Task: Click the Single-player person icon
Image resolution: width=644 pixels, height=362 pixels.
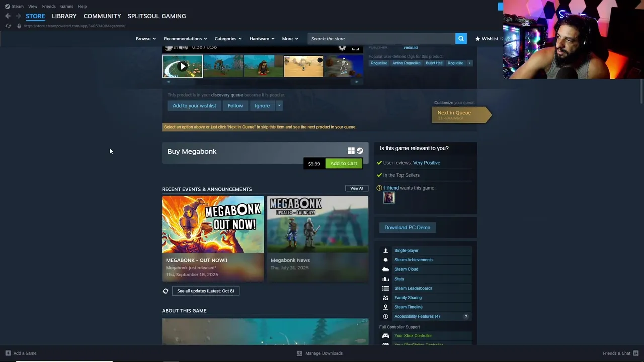Action: coord(385,250)
